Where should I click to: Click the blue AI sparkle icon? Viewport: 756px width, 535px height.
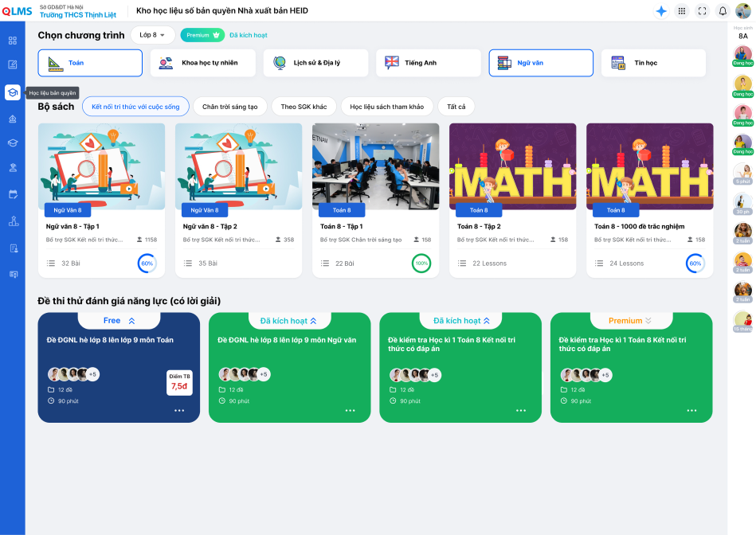pos(660,11)
